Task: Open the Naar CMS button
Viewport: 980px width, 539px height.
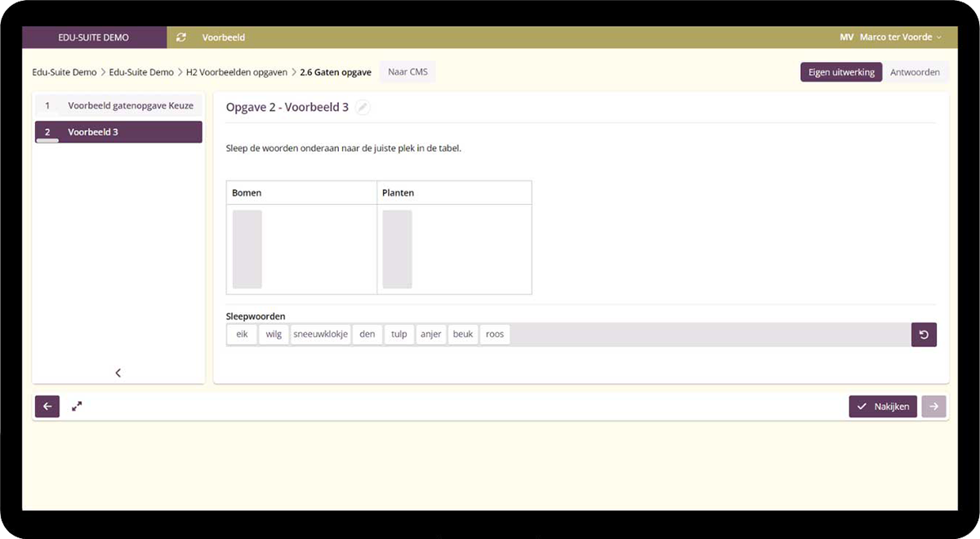Action: pyautogui.click(x=408, y=72)
